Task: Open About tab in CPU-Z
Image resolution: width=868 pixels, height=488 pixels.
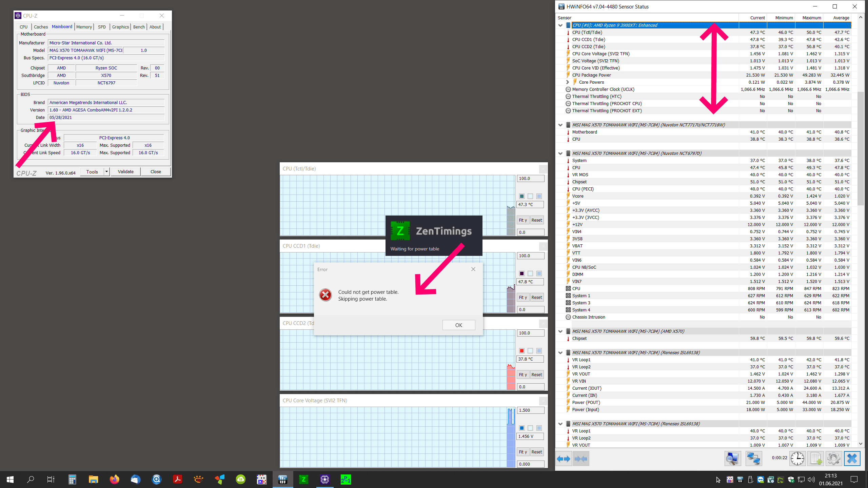Action: [x=155, y=27]
